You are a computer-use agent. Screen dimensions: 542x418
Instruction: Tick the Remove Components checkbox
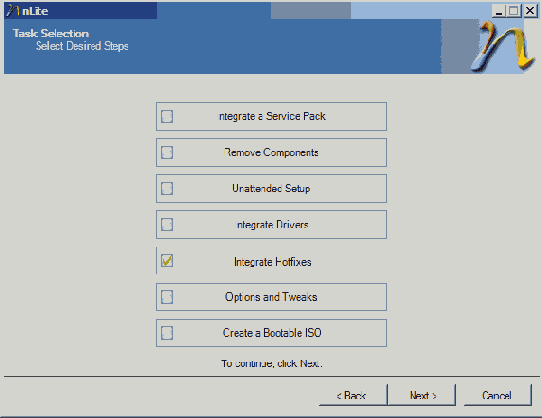167,152
